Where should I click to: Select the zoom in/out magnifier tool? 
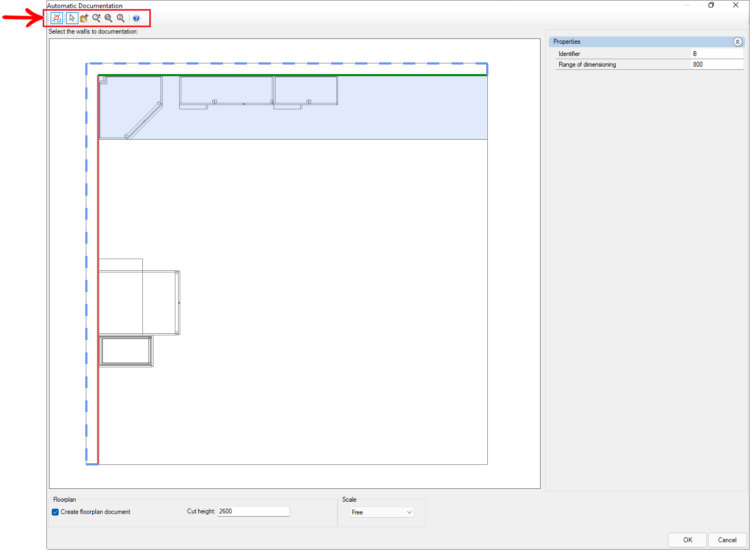(x=96, y=18)
